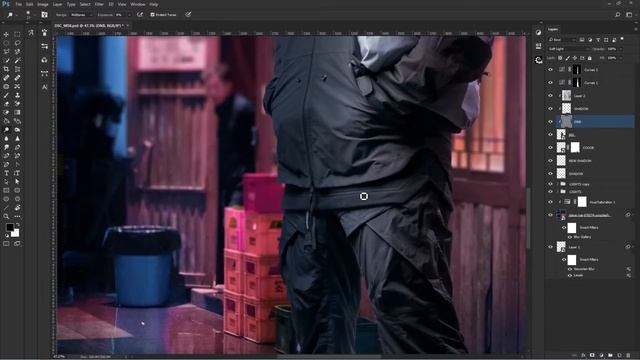Click the foreground color swatch
This screenshot has width=640, height=360.
(9, 227)
